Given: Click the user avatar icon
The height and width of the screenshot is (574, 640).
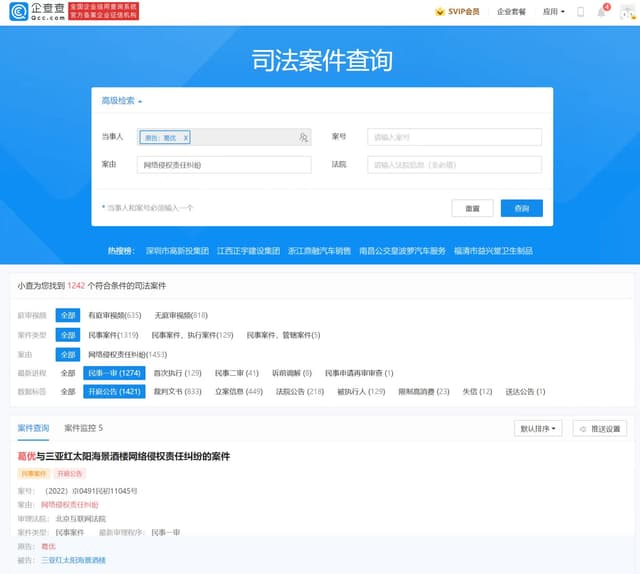Looking at the screenshot, I should (x=625, y=12).
